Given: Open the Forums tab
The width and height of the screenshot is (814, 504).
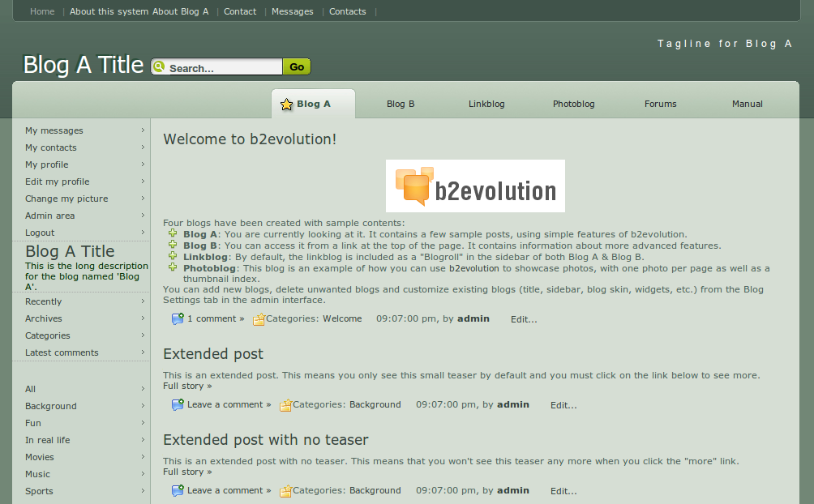Looking at the screenshot, I should (660, 104).
